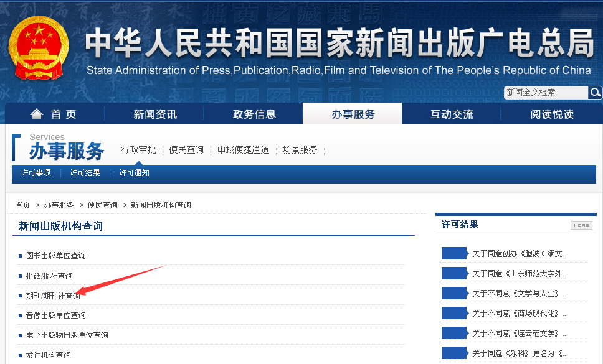Open the 关于不同意《商场现代化》 result link
Screen dimensions: 603x364
520,314
